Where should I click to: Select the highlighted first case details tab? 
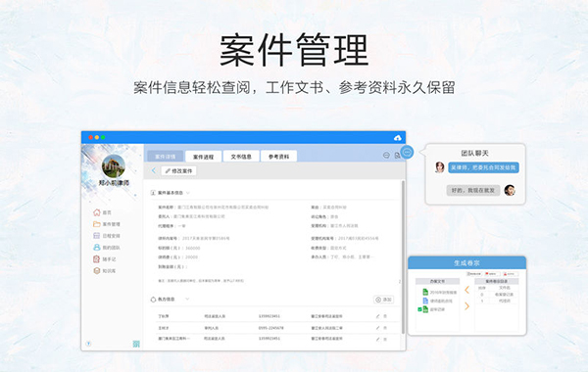165,157
